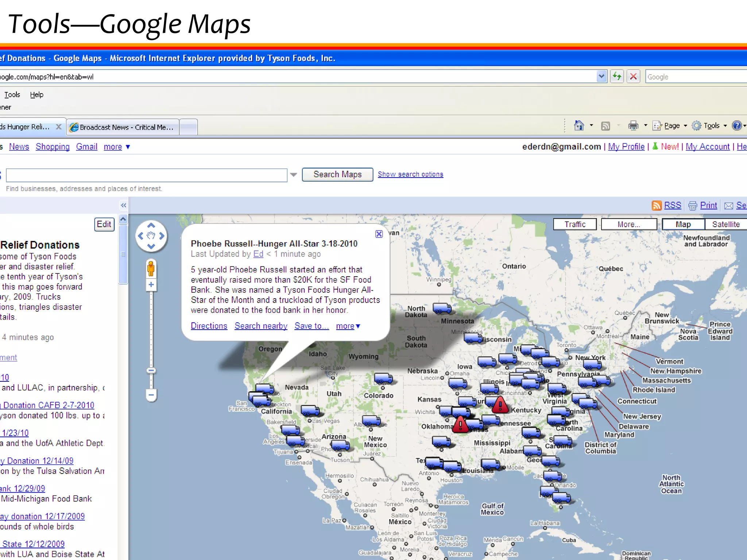Click the IE refresh page icon

click(617, 77)
